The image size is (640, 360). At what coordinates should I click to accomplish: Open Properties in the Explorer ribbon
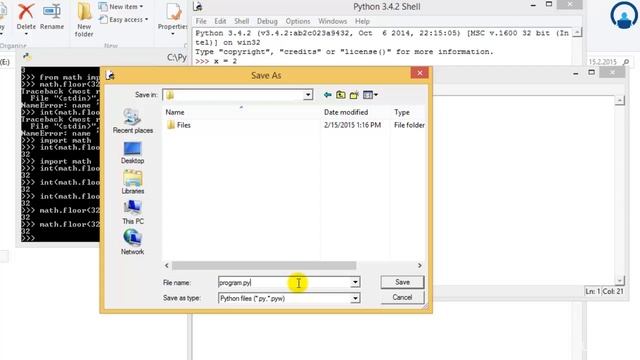coord(173,18)
